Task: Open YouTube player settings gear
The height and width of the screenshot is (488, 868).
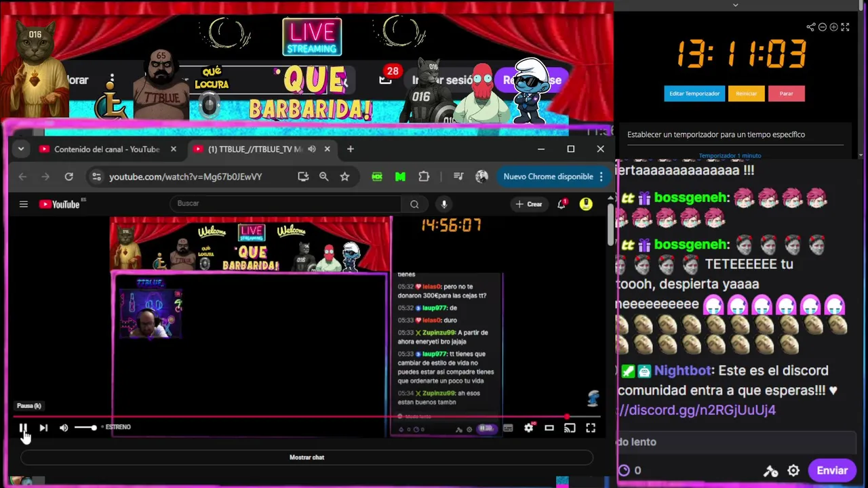Action: (529, 428)
